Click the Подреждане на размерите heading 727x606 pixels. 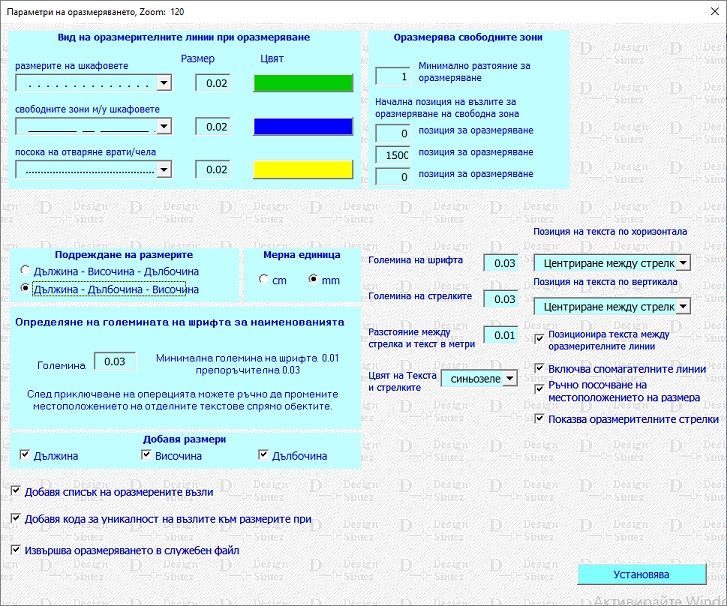pyautogui.click(x=124, y=255)
